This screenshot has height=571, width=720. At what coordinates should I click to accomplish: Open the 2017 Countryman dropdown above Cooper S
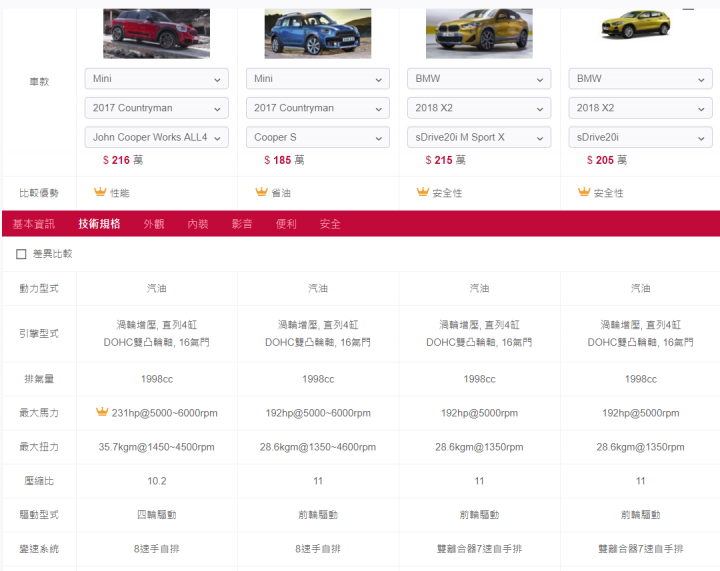click(x=318, y=108)
